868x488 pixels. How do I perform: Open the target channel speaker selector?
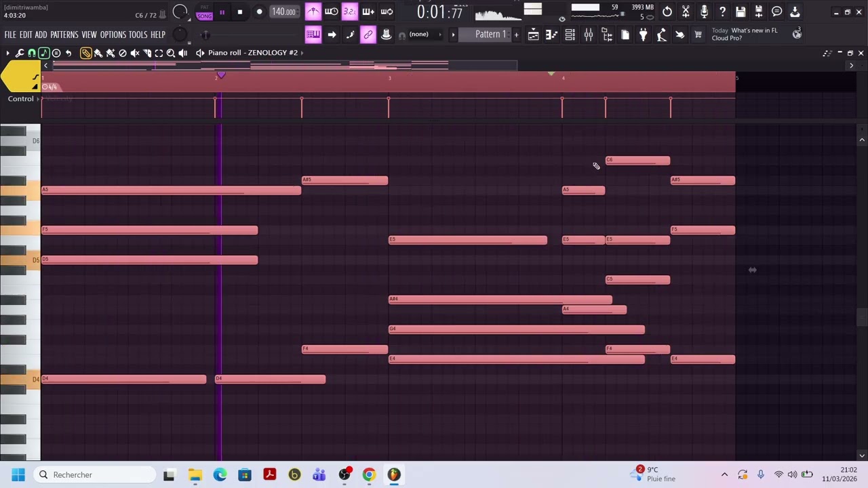click(x=200, y=53)
